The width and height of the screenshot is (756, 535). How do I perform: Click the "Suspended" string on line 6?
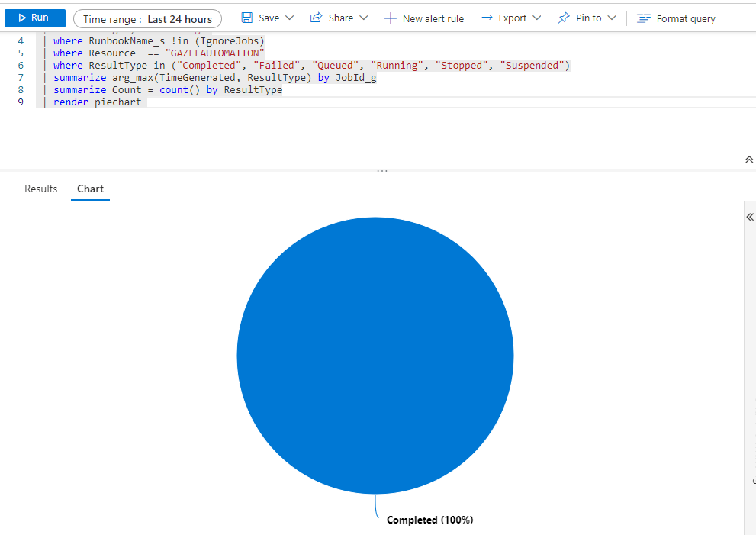pyautogui.click(x=532, y=65)
